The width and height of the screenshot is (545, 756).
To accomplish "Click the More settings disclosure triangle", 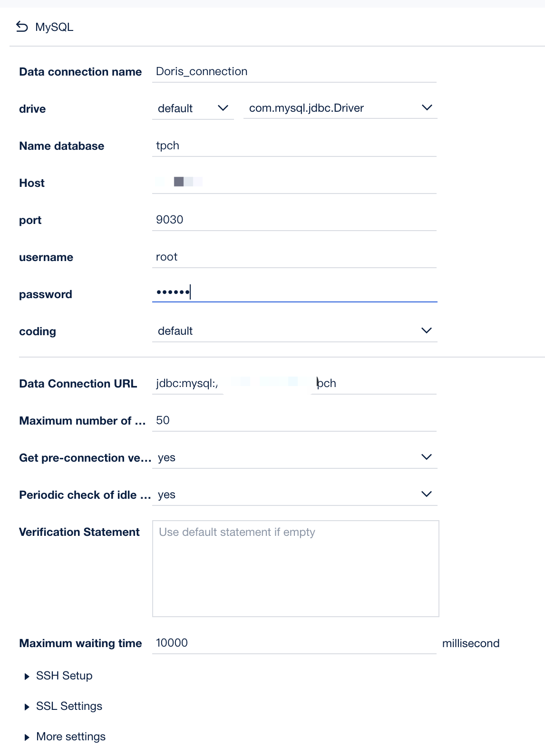I will tap(27, 736).
